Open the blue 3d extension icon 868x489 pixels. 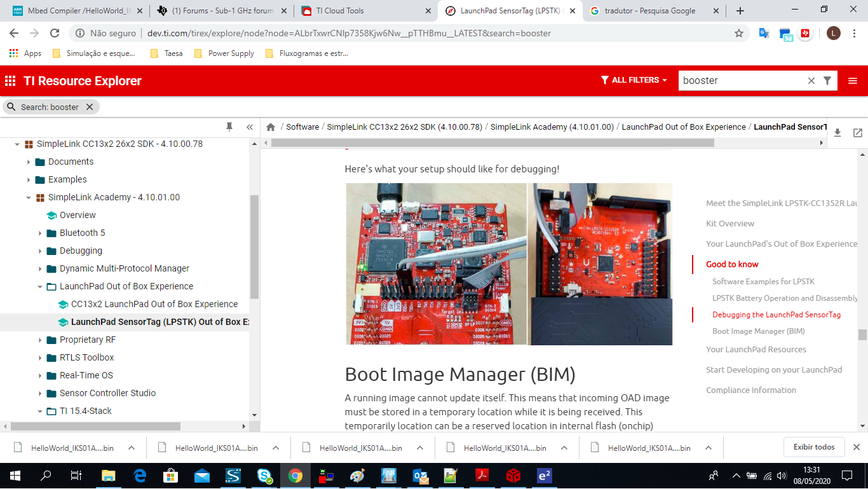pos(785,34)
